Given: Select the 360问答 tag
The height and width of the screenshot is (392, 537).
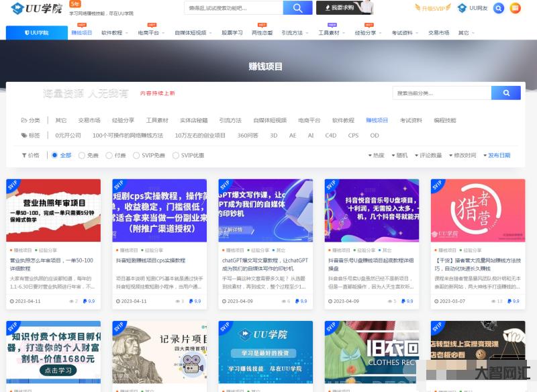Looking at the screenshot, I should pos(248,135).
